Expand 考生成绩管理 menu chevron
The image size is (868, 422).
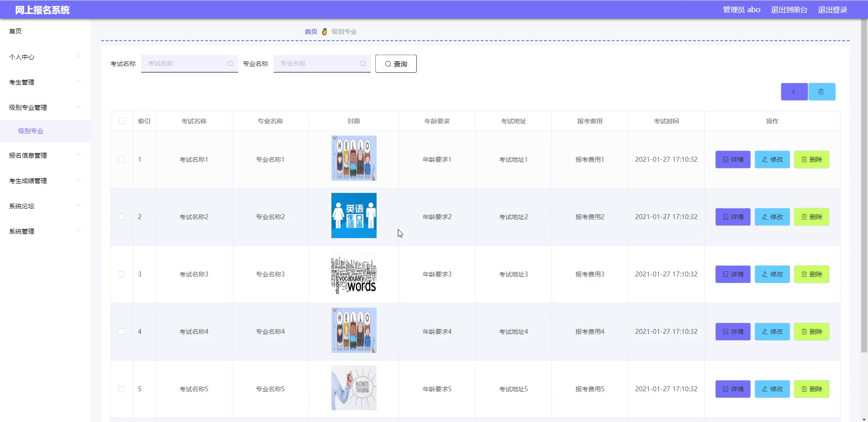click(x=79, y=180)
